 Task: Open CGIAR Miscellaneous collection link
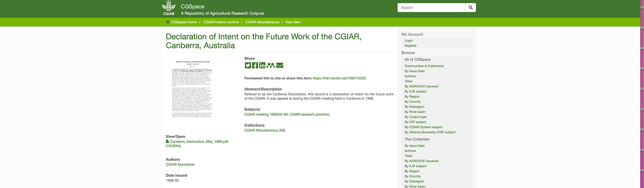tap(261, 130)
